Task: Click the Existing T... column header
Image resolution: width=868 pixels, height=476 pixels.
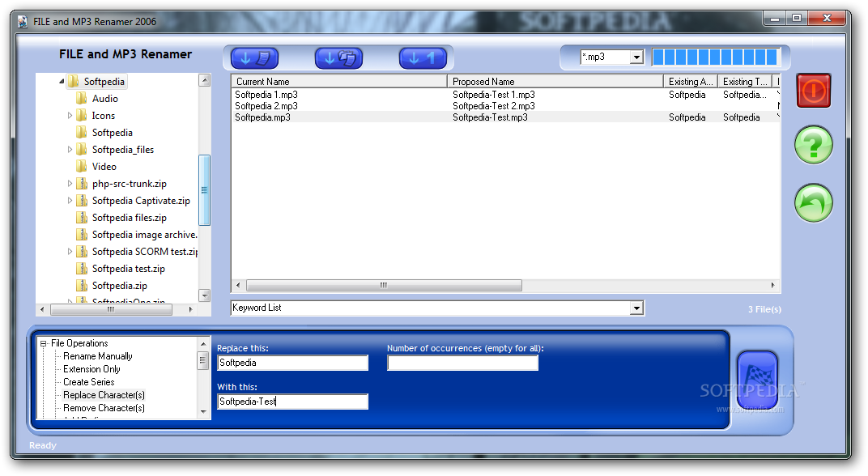Action: 745,82
